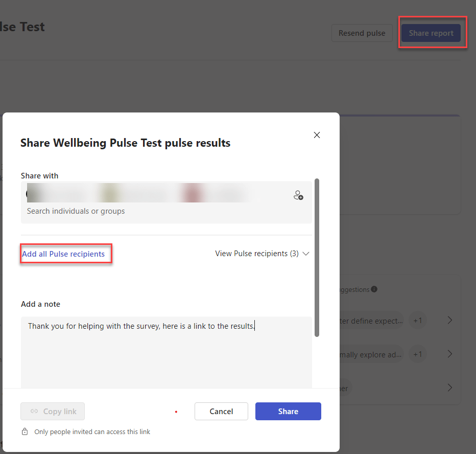Click the Add all Pulse recipients link

(63, 254)
